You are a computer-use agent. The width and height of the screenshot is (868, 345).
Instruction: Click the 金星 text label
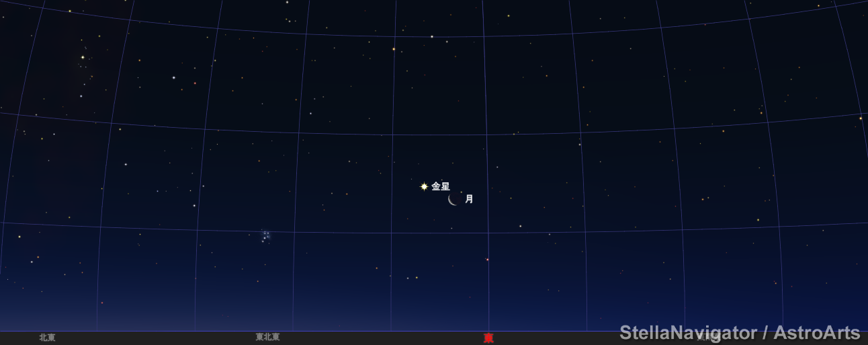[441, 186]
